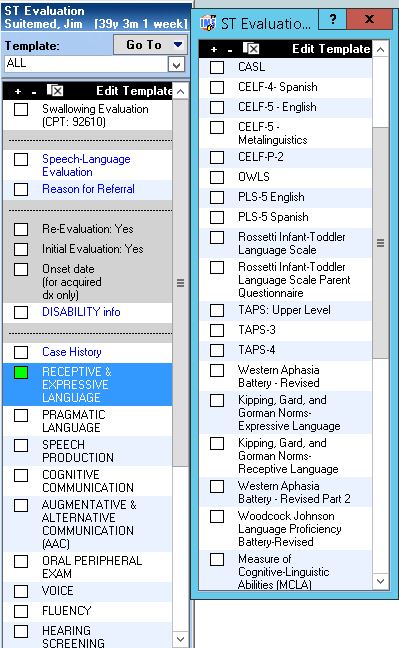The width and height of the screenshot is (399, 648).
Task: Check the CELF-5 - Metalinguistics checkbox
Action: click(x=217, y=127)
